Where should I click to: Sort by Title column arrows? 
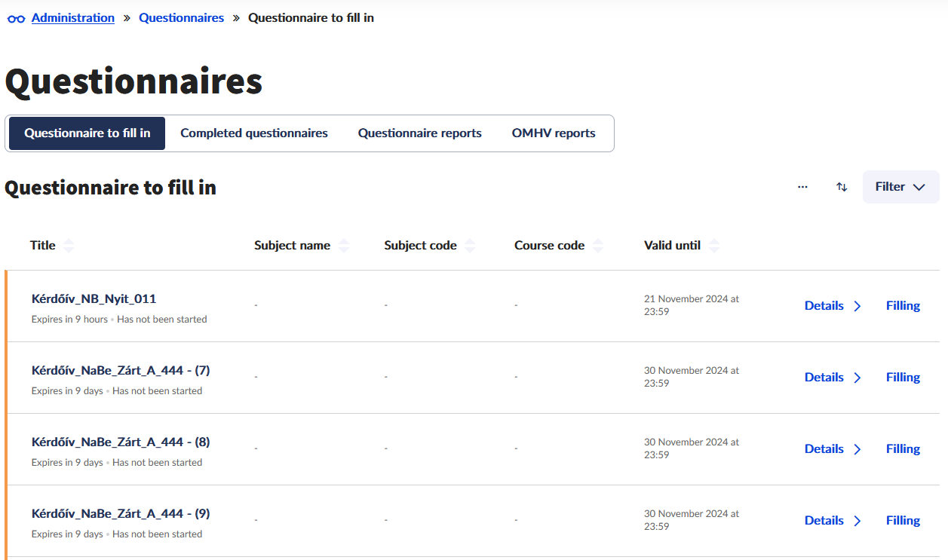(69, 246)
